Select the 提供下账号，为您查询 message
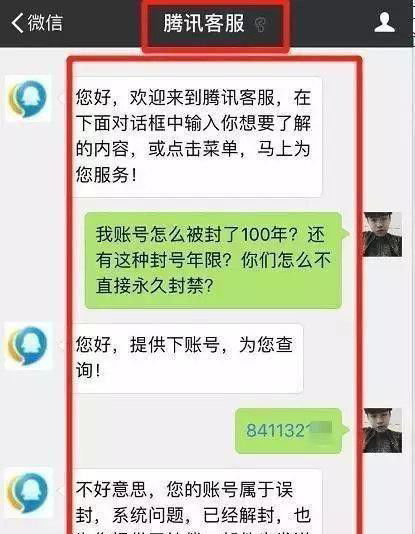415x534 pixels. [x=188, y=358]
